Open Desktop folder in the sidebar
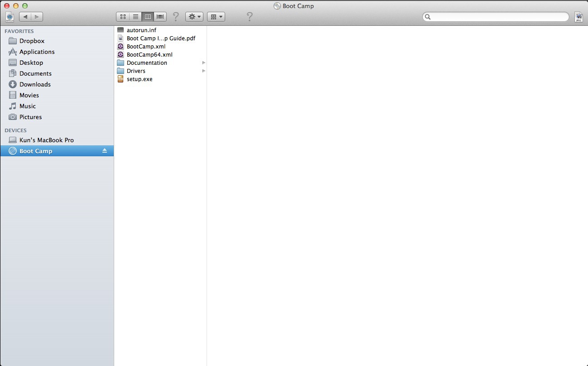The width and height of the screenshot is (588, 366). point(57,63)
